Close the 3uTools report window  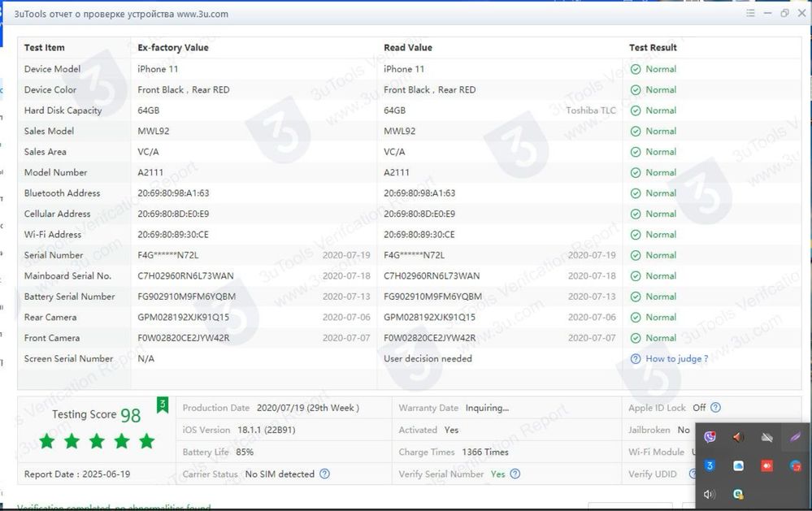point(801,13)
